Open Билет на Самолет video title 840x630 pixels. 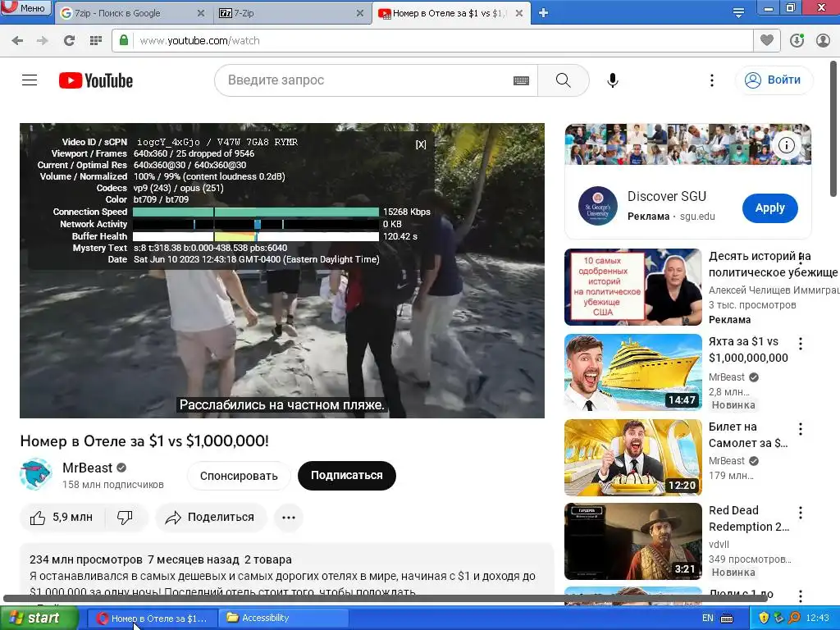click(748, 435)
